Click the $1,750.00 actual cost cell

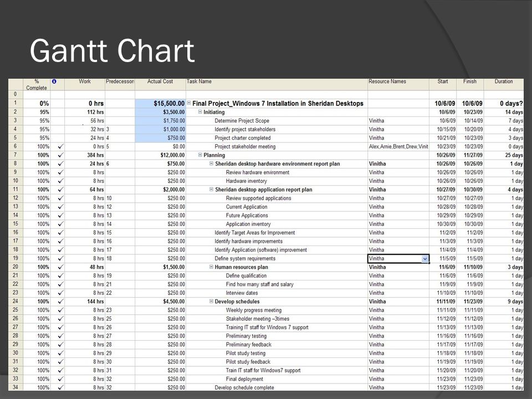tap(160, 120)
